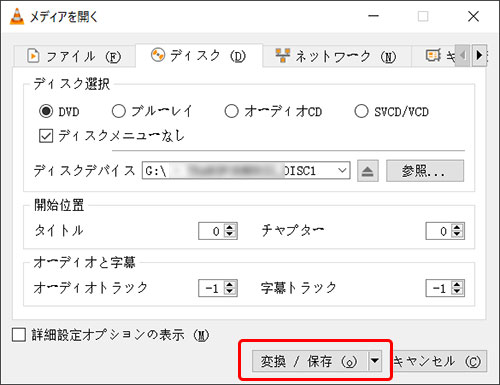Click the VLC cone icon in title bar

(17, 16)
